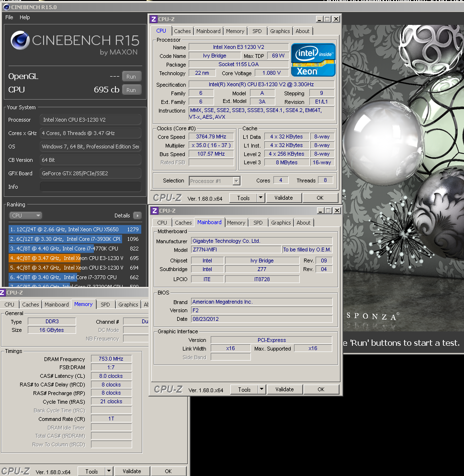Click the Intel Inside Xeon logo

(x=313, y=60)
